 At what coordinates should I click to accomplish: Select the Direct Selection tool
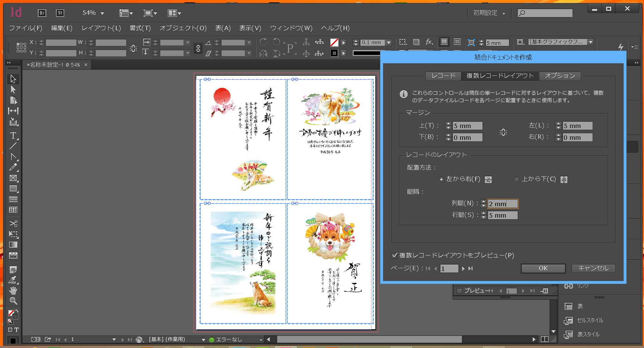click(13, 90)
